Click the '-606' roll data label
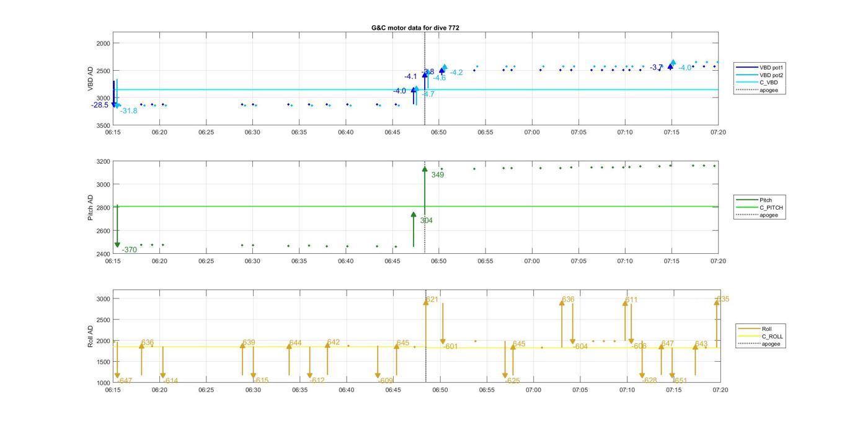The image size is (868, 430). click(x=639, y=346)
